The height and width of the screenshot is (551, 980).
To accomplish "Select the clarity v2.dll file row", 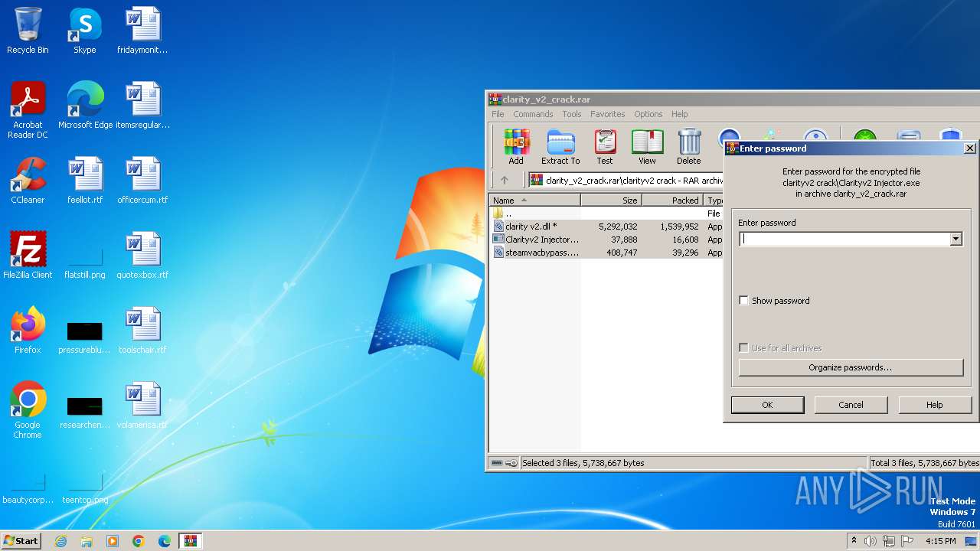I will tap(606, 227).
